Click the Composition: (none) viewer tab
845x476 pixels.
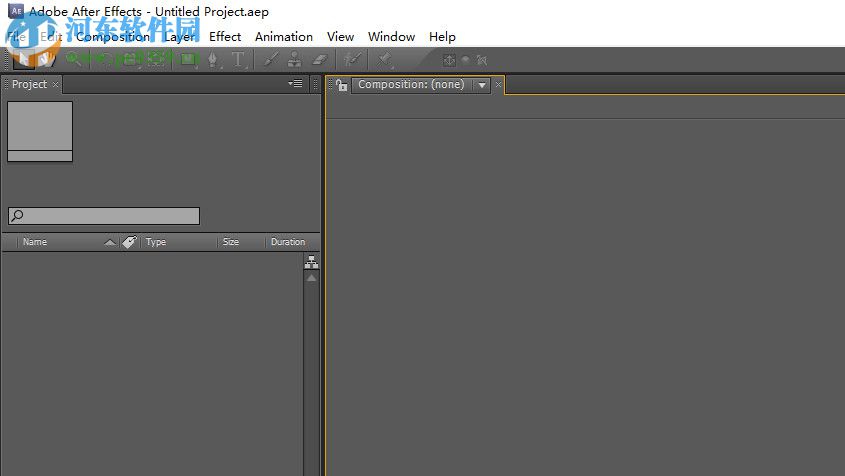tap(411, 85)
